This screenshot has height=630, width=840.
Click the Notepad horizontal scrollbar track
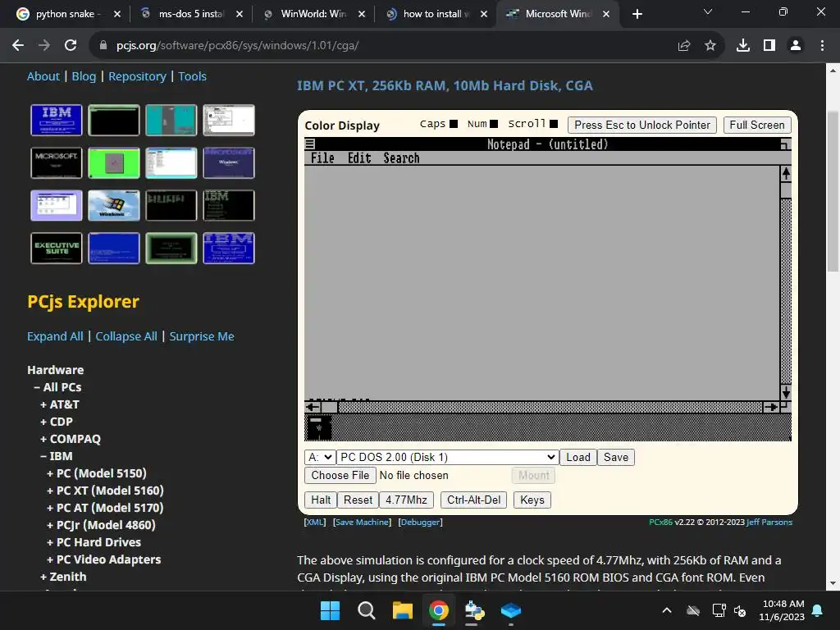click(x=550, y=407)
